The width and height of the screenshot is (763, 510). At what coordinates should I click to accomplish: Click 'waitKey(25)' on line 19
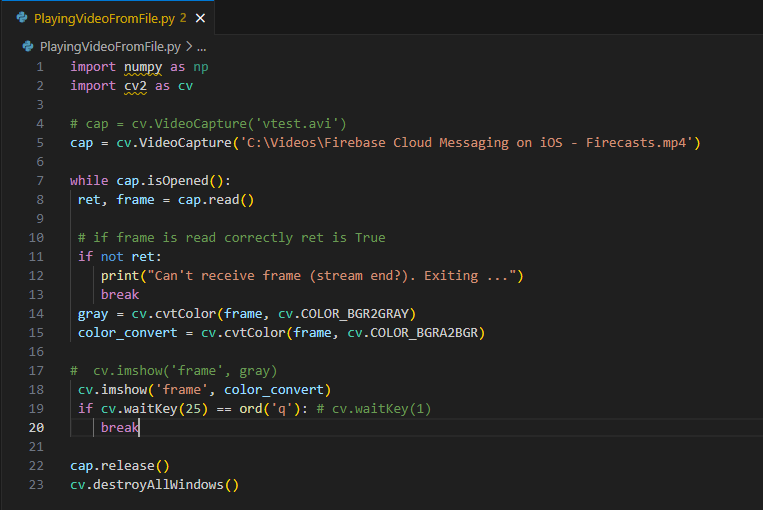(166, 409)
